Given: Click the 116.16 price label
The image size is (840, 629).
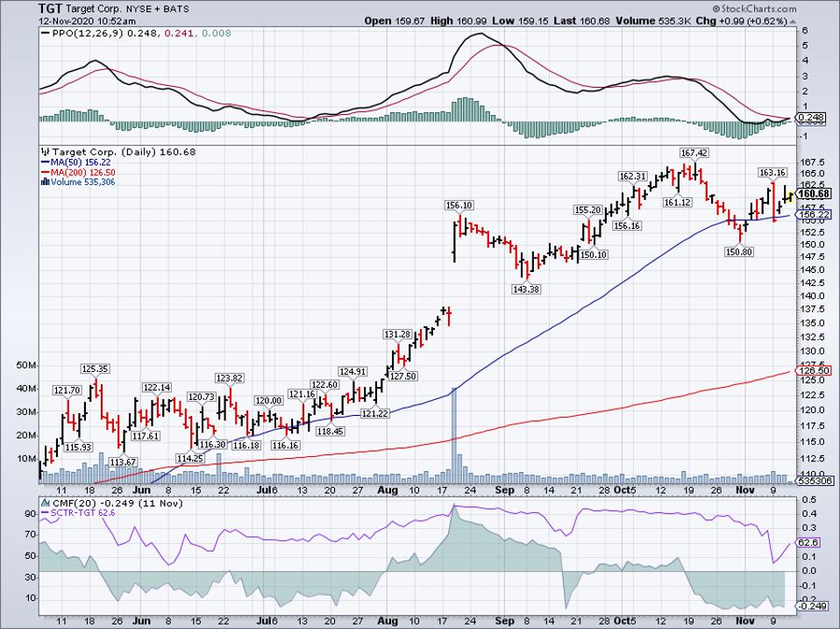Looking at the screenshot, I should (286, 445).
